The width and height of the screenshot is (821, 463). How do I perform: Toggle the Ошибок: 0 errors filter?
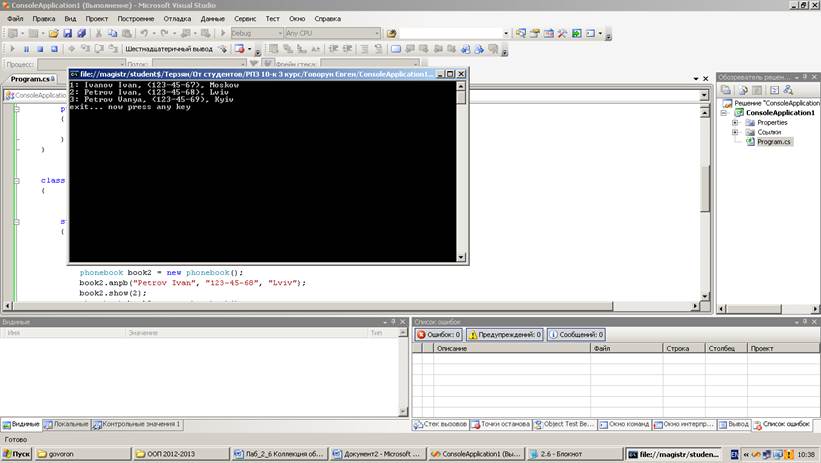point(438,335)
